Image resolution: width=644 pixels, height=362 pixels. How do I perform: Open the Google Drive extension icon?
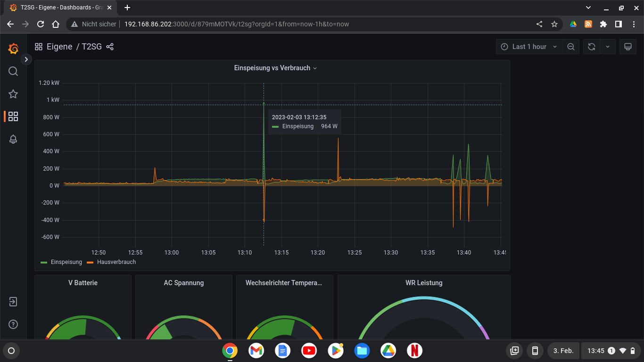pyautogui.click(x=573, y=24)
